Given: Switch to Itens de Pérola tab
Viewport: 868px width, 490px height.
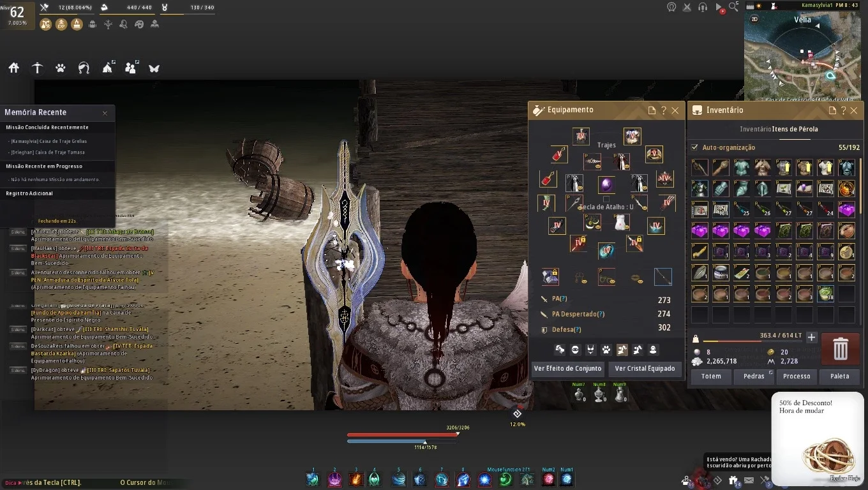Looking at the screenshot, I should click(x=795, y=129).
